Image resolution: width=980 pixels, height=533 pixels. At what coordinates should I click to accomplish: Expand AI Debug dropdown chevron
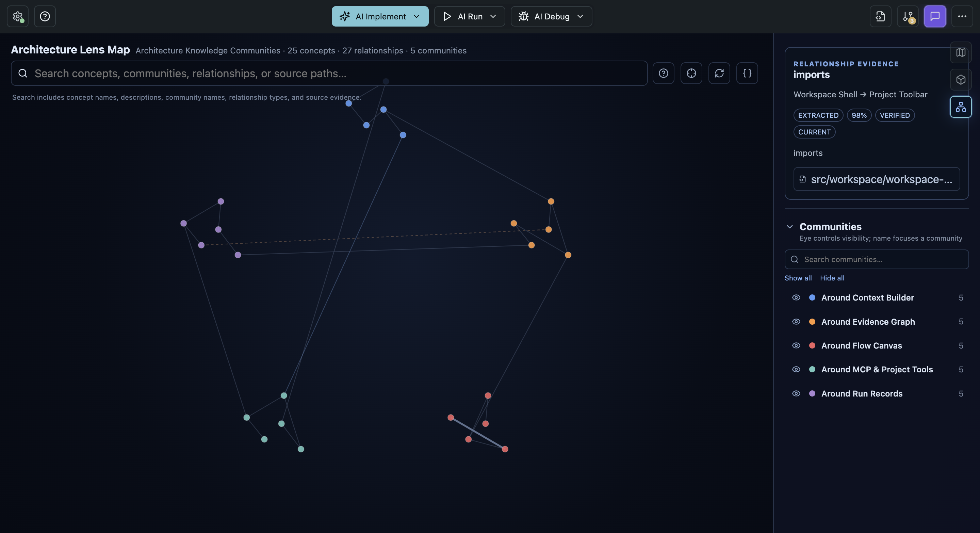coord(580,16)
